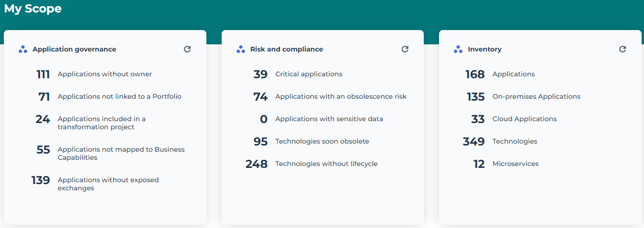Open Applications without owner list
The image size is (644, 228).
(x=105, y=74)
